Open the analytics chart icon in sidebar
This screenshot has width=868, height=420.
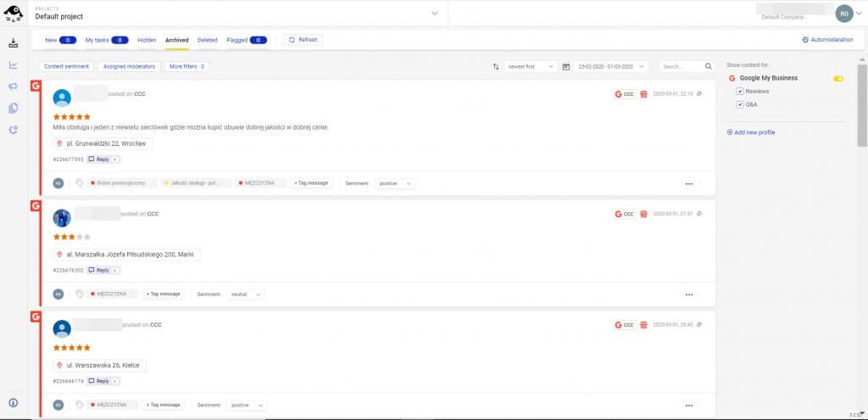point(13,64)
